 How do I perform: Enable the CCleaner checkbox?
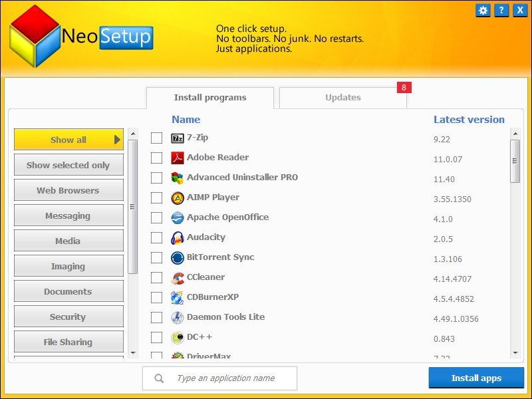(158, 278)
